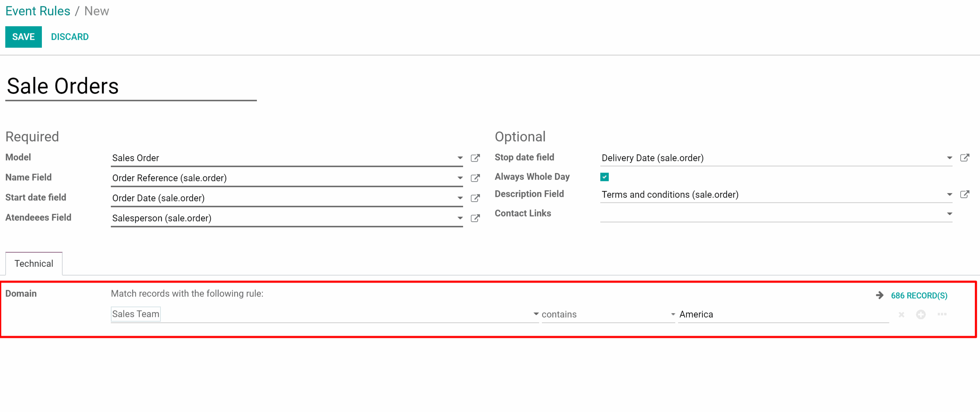Click the SAVE button

coord(24,37)
